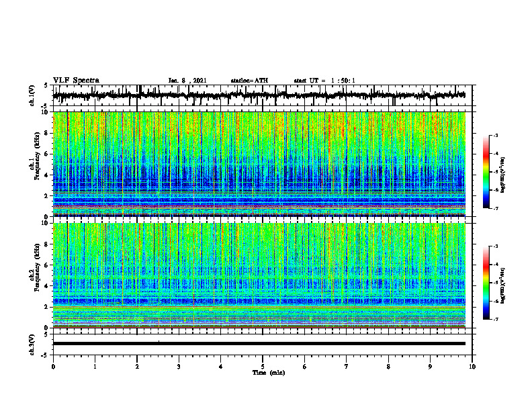Select the log(PSD) label beside ch.2 colorbar
532x411 pixels.
pos(503,285)
